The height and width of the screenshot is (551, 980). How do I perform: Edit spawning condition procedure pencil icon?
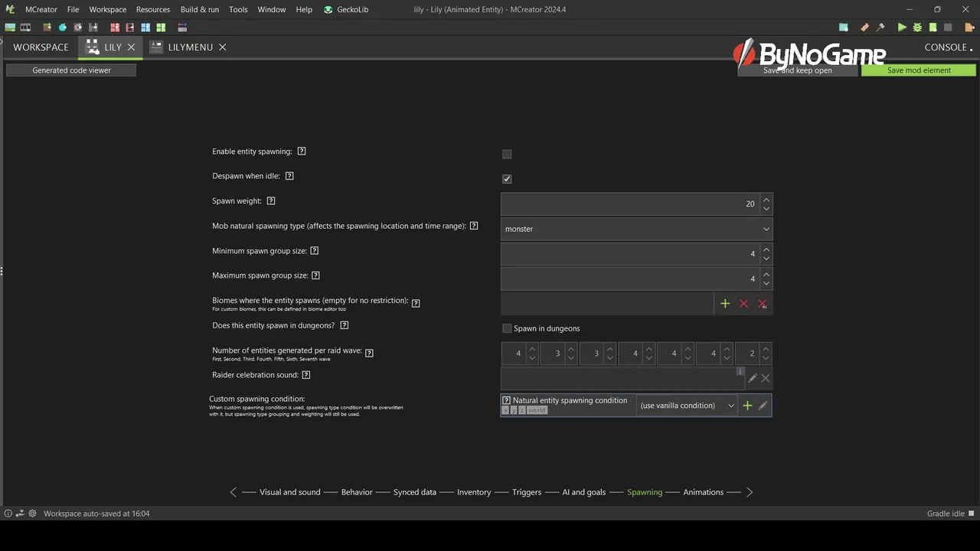763,406
